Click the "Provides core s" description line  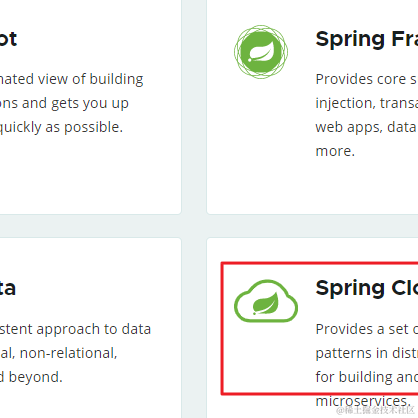[x=366, y=79]
